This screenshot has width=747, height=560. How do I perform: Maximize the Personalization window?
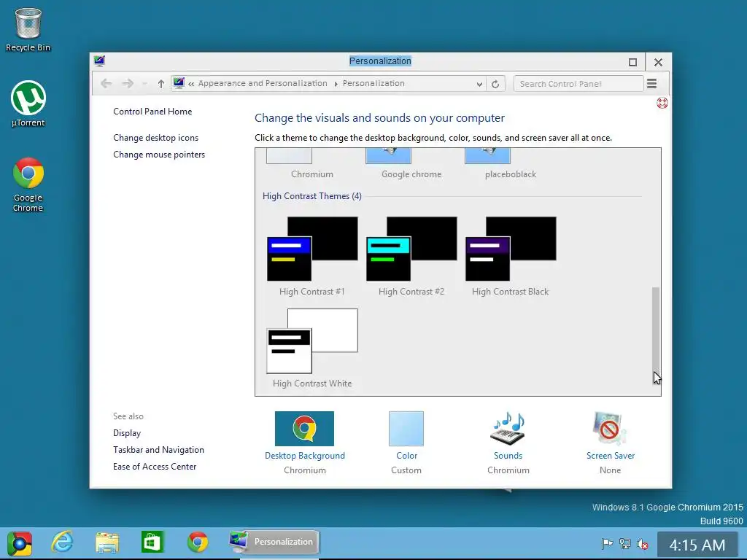(x=632, y=62)
